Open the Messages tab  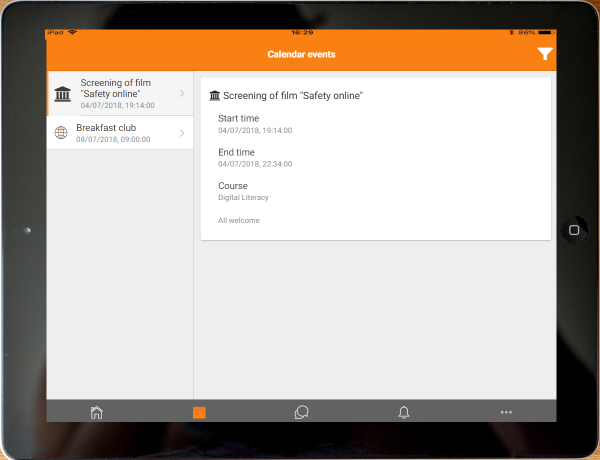(301, 412)
